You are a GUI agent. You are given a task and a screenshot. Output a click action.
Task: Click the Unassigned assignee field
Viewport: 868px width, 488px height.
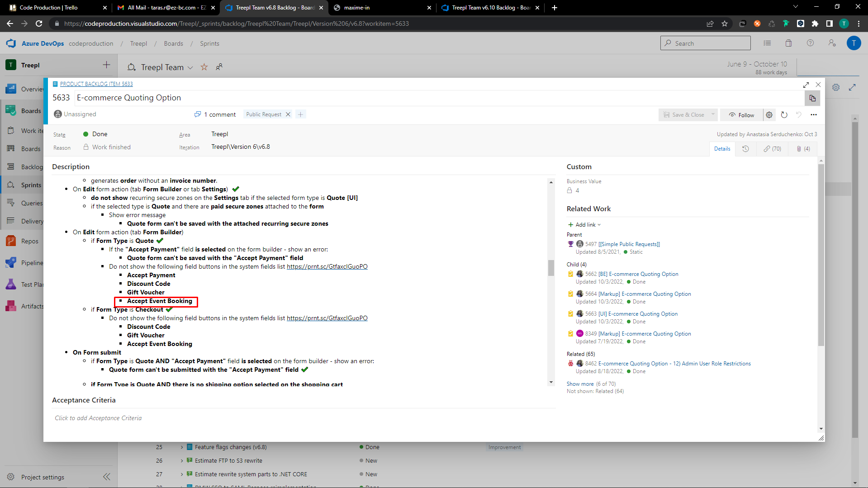point(75,114)
